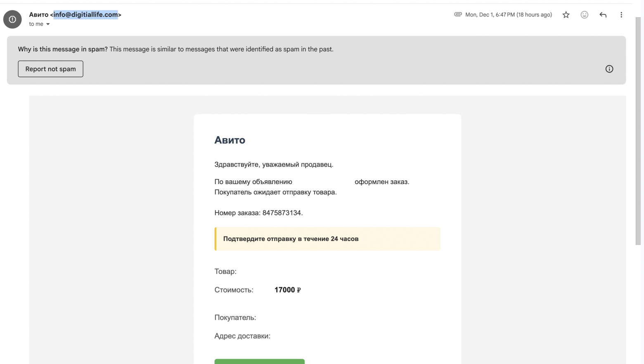644x364 pixels.
Task: Click sender name "Авито" in header
Action: 39,14
